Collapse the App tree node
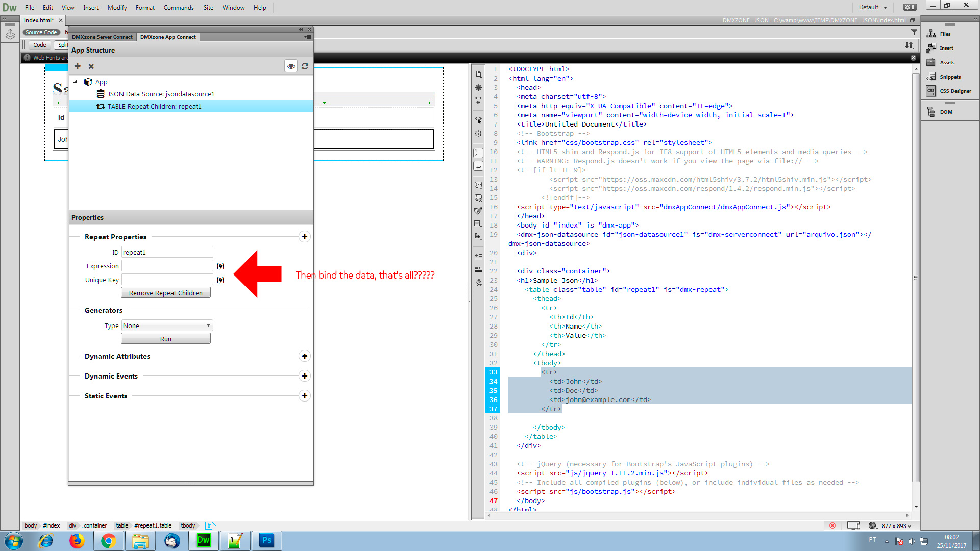The width and height of the screenshot is (980, 551). click(x=76, y=82)
